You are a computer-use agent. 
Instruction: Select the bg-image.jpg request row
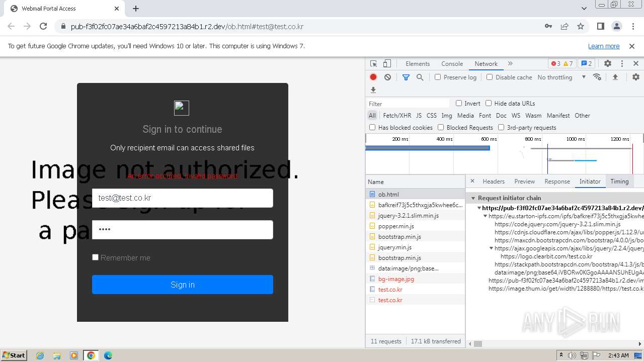point(415,279)
